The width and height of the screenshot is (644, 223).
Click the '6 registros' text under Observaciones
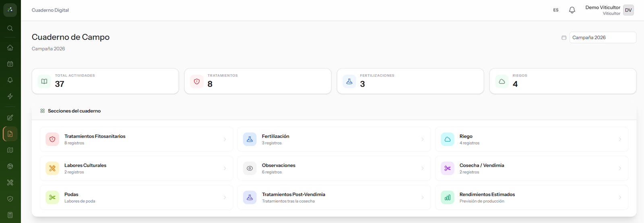click(272, 172)
